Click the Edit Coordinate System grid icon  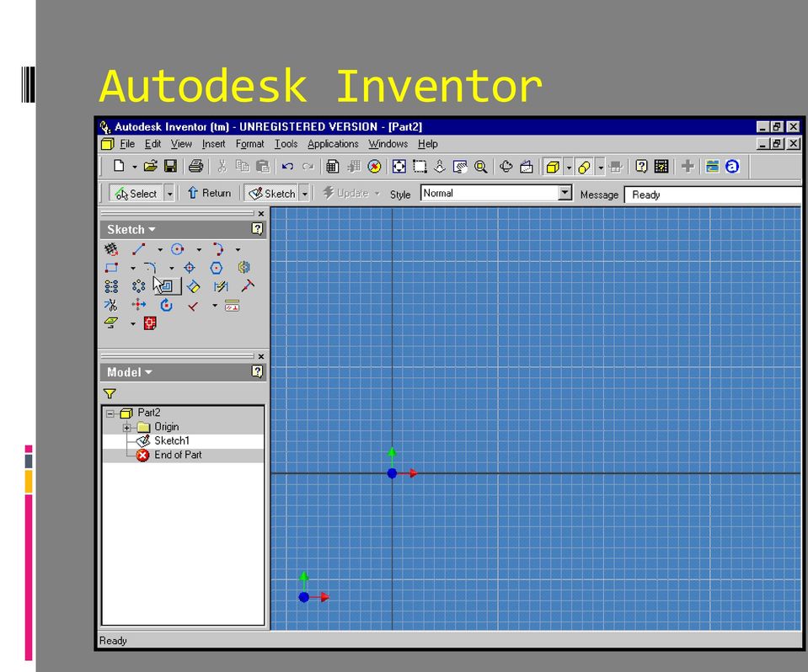tap(110, 249)
